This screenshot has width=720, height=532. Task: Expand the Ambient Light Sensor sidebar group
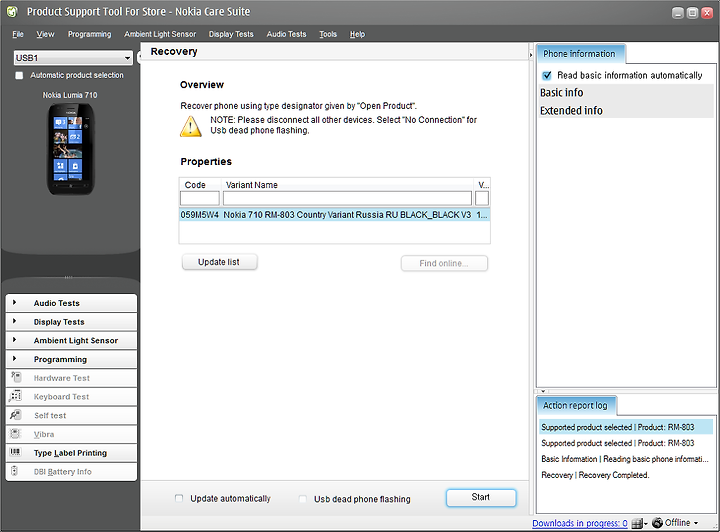[x=71, y=341]
